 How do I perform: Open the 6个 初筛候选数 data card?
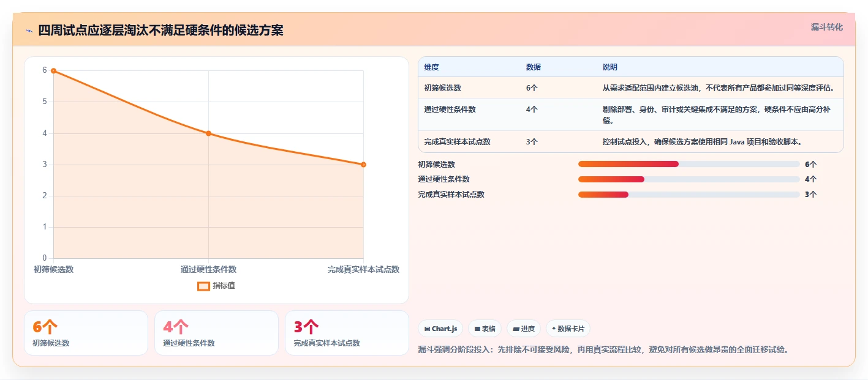[x=86, y=333]
